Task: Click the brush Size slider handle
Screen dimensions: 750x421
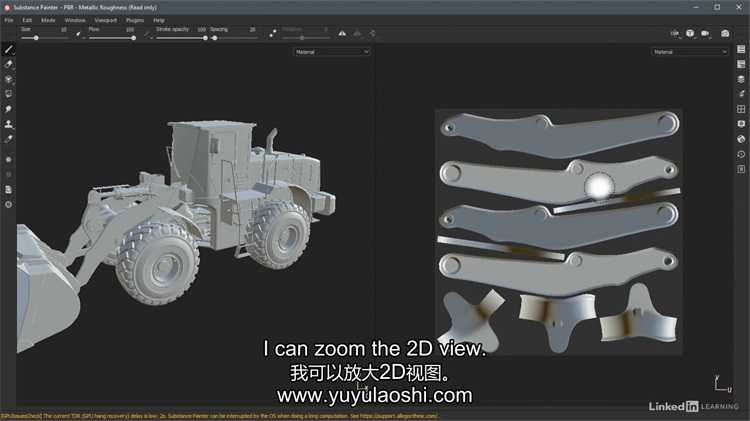Action: click(x=36, y=38)
